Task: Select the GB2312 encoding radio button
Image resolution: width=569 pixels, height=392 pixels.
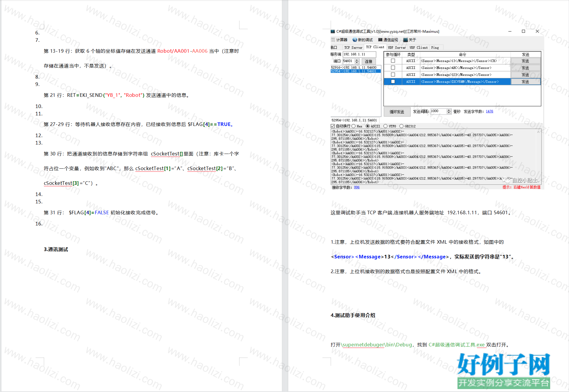Action: click(x=401, y=126)
